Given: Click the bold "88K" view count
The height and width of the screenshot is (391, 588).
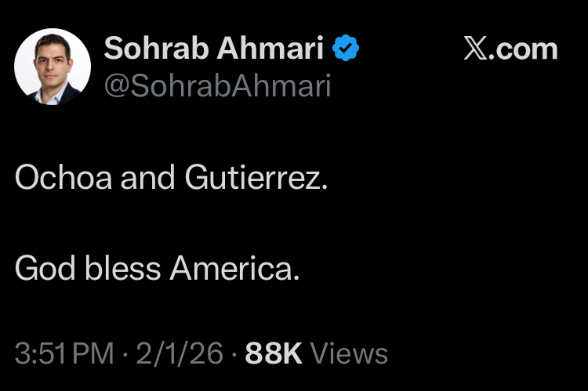Looking at the screenshot, I should 274,353.
